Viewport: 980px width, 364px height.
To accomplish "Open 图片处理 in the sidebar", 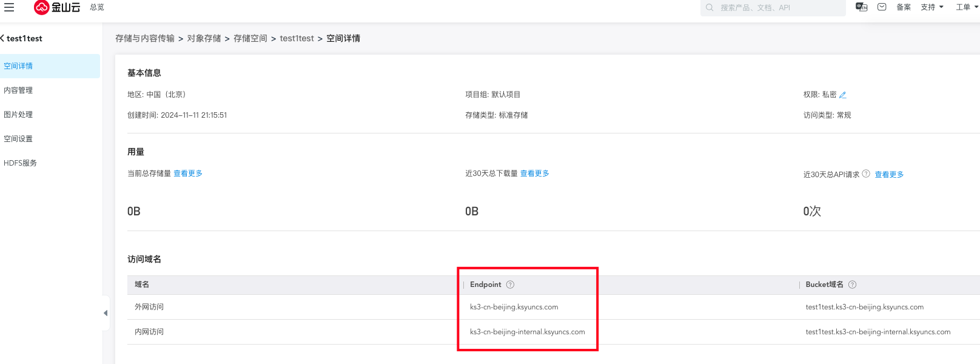I will pyautogui.click(x=18, y=115).
